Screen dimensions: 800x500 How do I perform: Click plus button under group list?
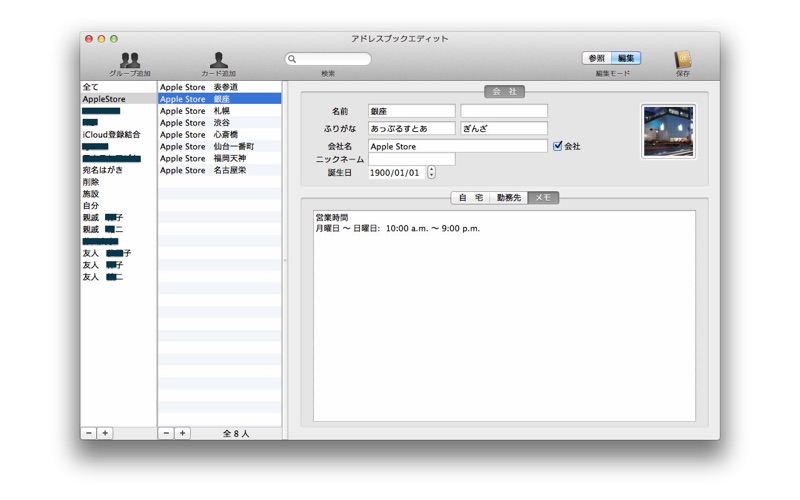click(x=105, y=433)
